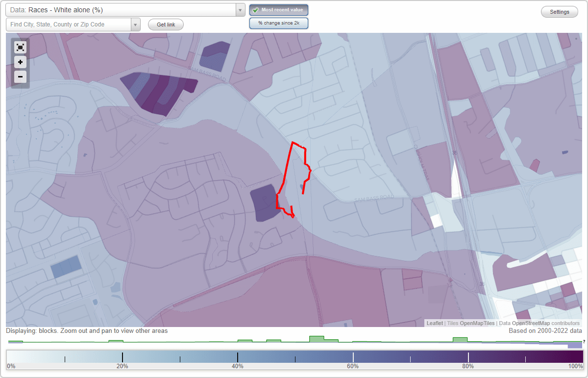This screenshot has height=378, width=588.
Task: Open the Races - White alone (%) data box
Action: point(121,10)
